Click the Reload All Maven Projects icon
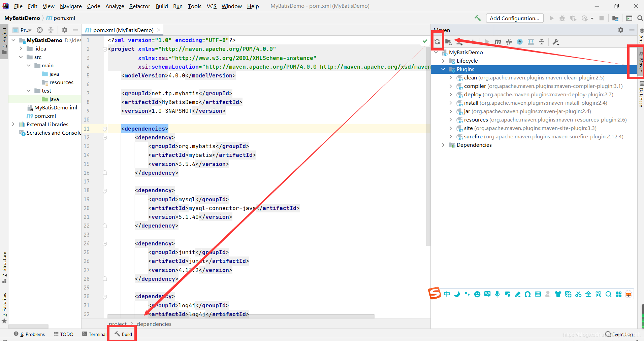 click(x=437, y=42)
